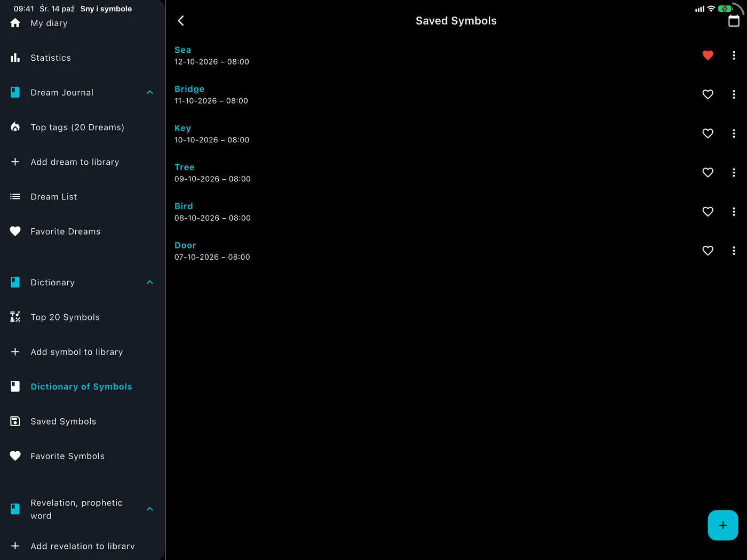Screen dimensions: 747x560
Task: Collapse the Revelation, prophetic word section
Action: click(x=150, y=509)
